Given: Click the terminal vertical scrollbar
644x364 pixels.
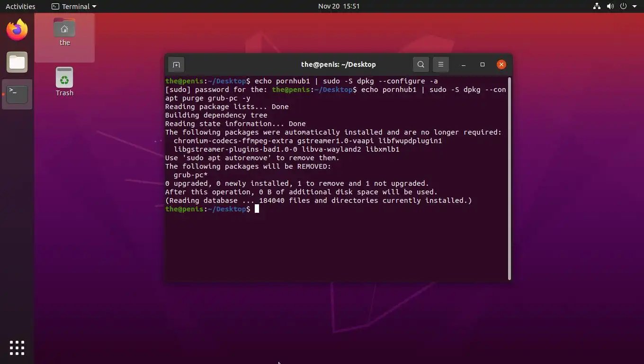Looking at the screenshot, I should pyautogui.click(x=510, y=178).
